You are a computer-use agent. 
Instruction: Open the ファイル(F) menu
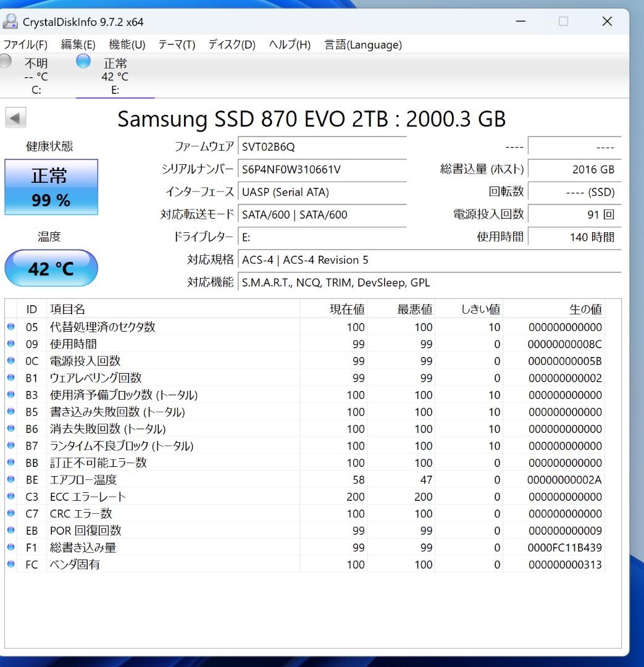27,44
